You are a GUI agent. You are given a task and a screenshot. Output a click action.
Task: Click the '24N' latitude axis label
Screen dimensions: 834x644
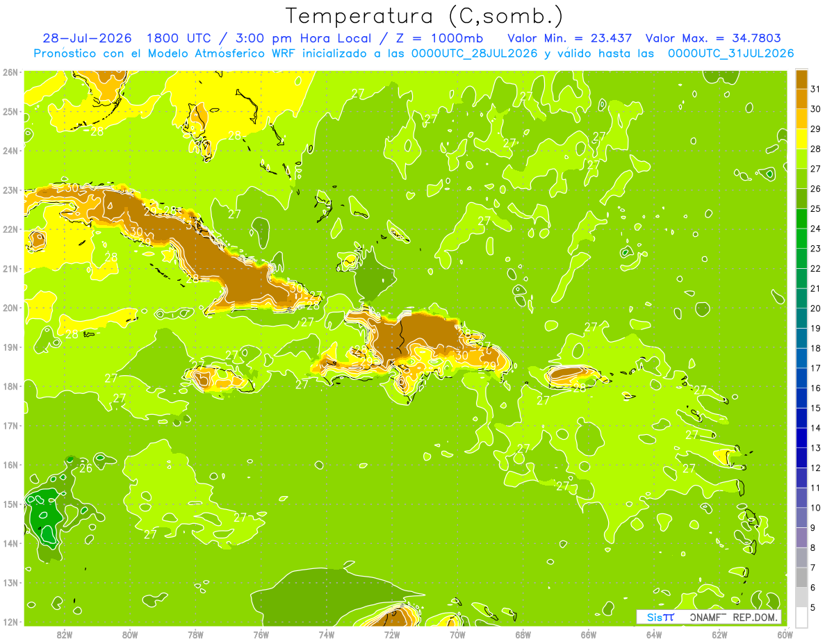point(10,151)
